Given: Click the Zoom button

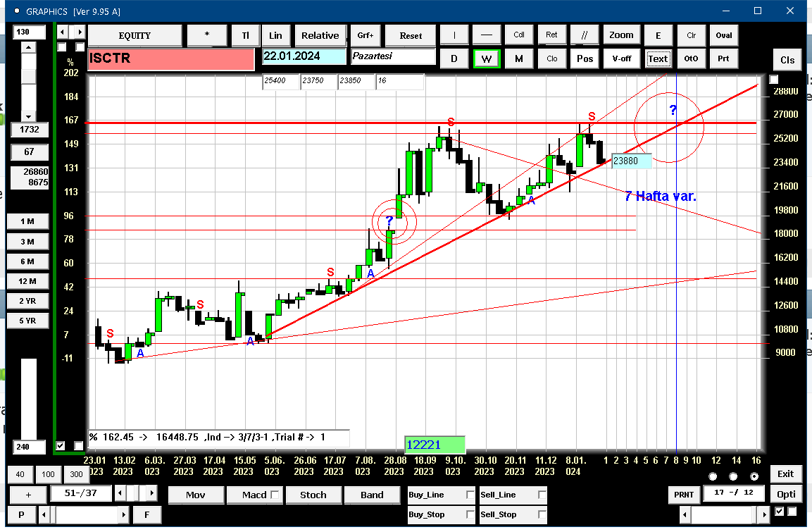Looking at the screenshot, I should coord(621,35).
